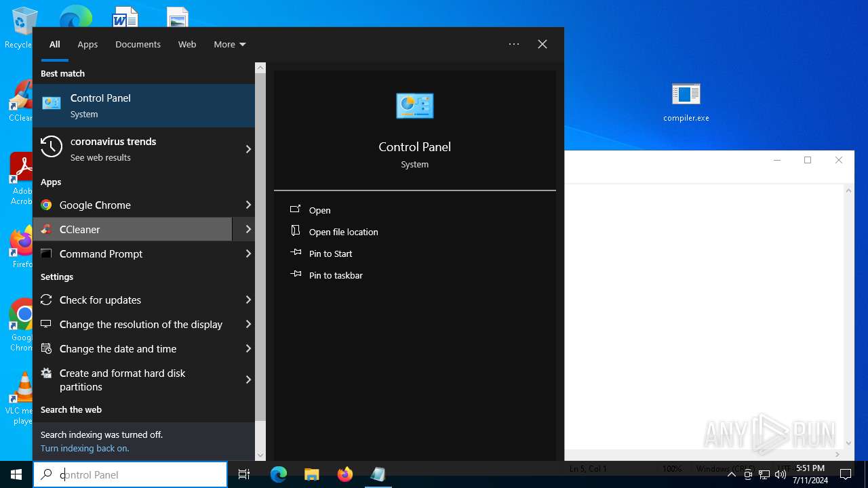This screenshot has height=488, width=868.
Task: Click the volume icon in system tray
Action: [780, 474]
